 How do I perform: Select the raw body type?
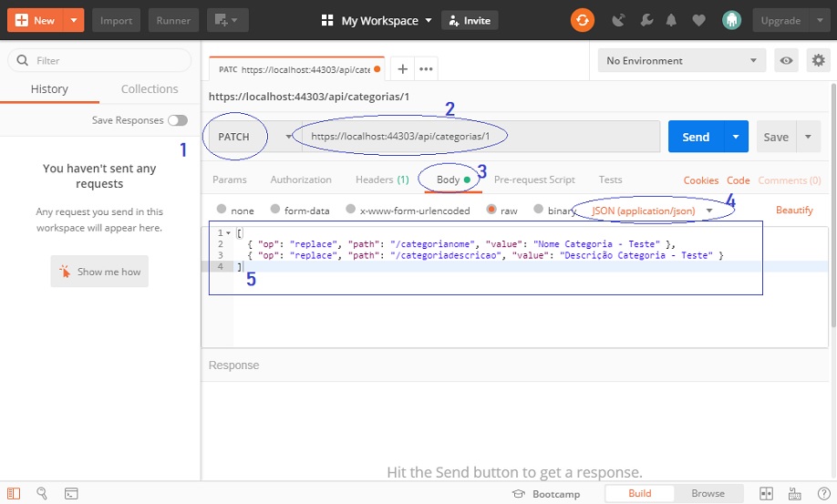[x=491, y=209]
